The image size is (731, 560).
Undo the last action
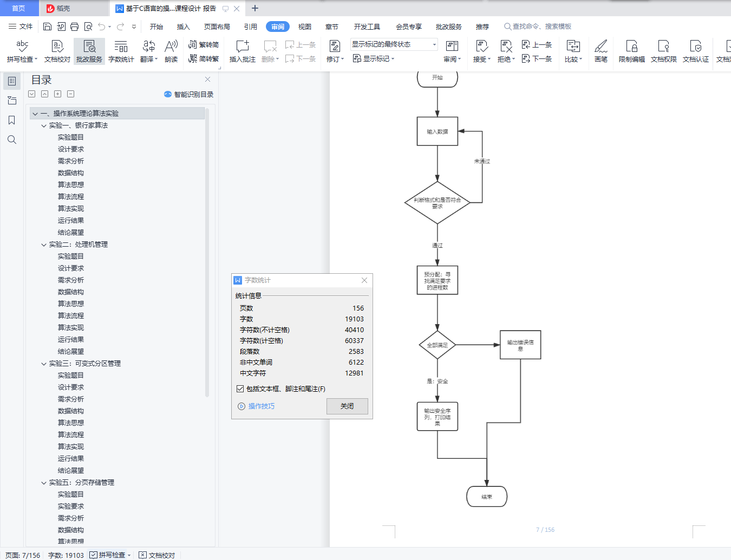101,27
